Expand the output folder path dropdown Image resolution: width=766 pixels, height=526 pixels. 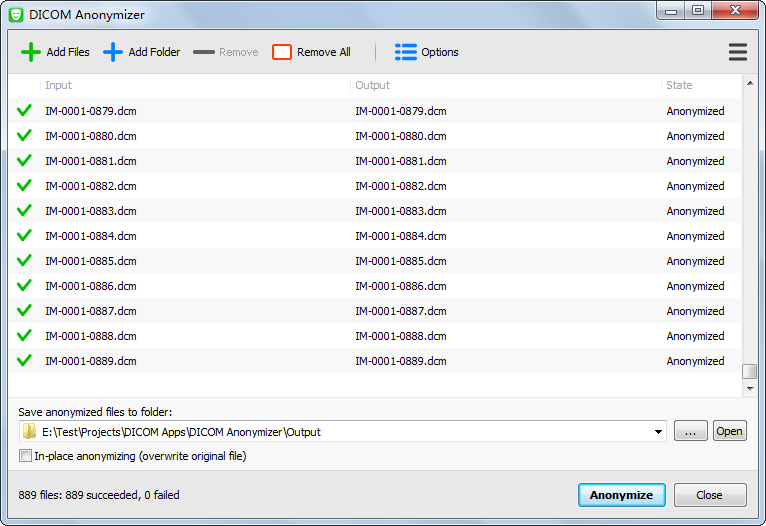[x=658, y=432]
